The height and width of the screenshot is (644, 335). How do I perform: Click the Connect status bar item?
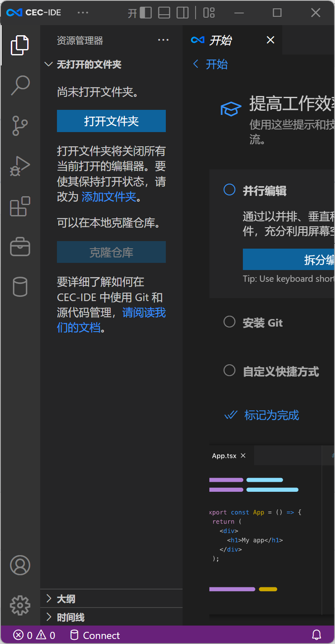(95, 635)
